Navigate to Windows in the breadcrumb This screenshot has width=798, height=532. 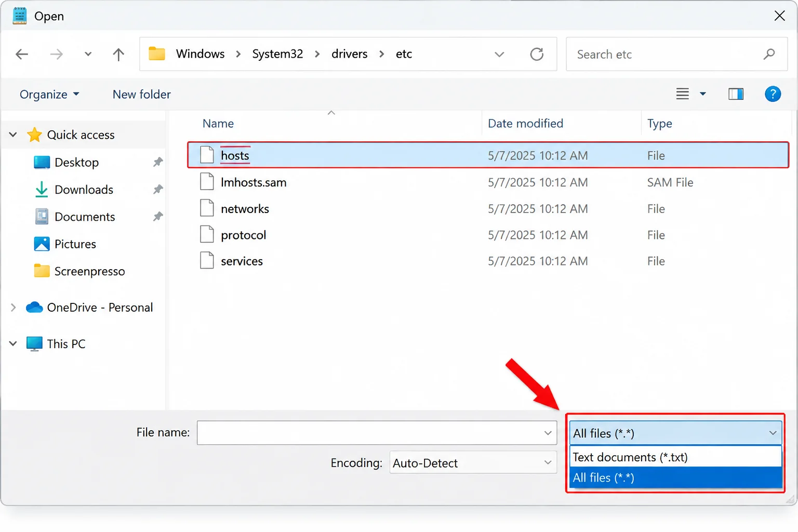201,54
